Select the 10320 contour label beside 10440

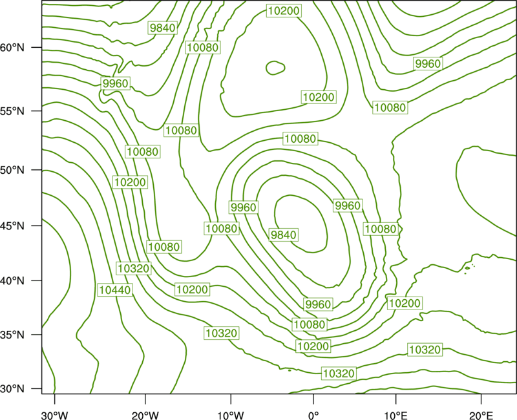pyautogui.click(x=134, y=268)
